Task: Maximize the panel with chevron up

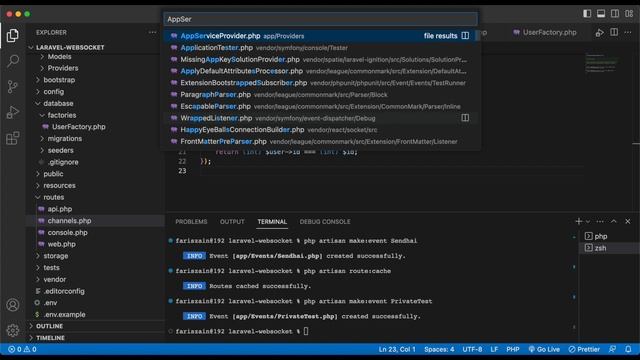Action: [613, 221]
